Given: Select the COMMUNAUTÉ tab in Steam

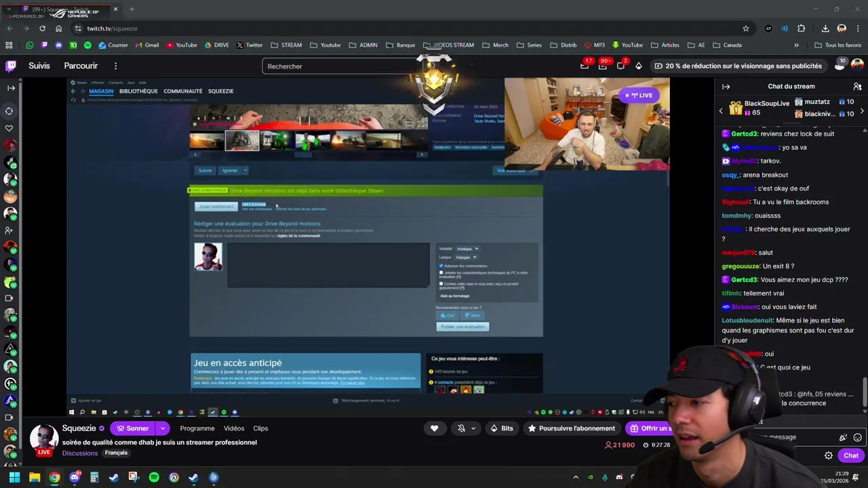Looking at the screenshot, I should coord(182,91).
